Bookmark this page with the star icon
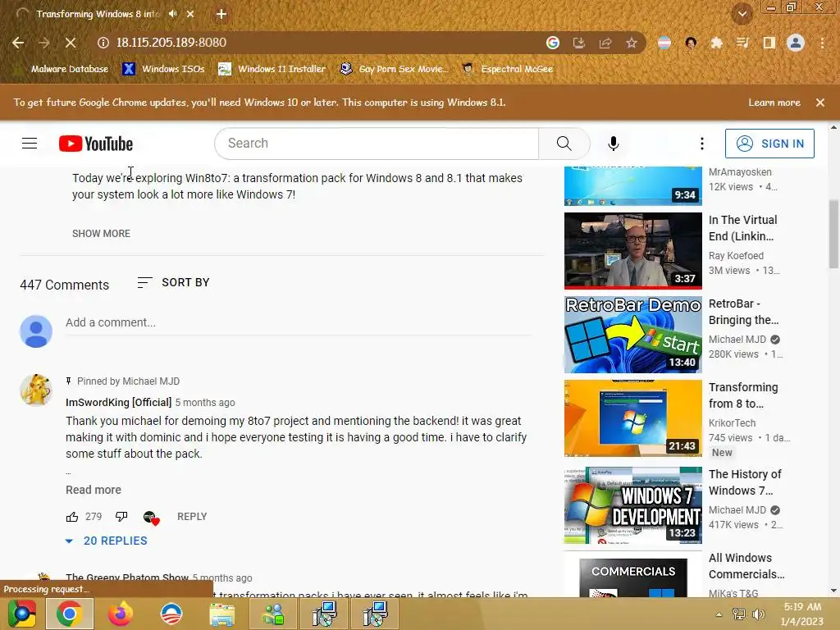This screenshot has width=840, height=630. [632, 43]
